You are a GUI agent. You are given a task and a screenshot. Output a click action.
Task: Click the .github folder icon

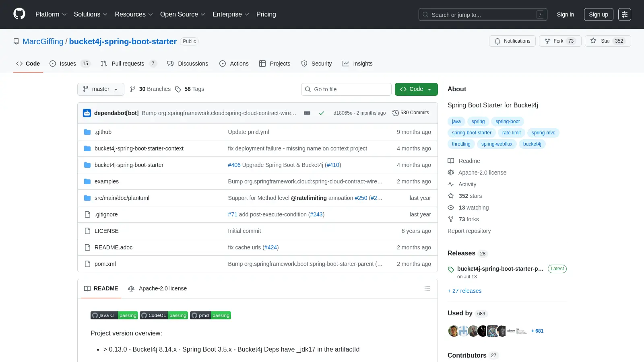coord(87,132)
